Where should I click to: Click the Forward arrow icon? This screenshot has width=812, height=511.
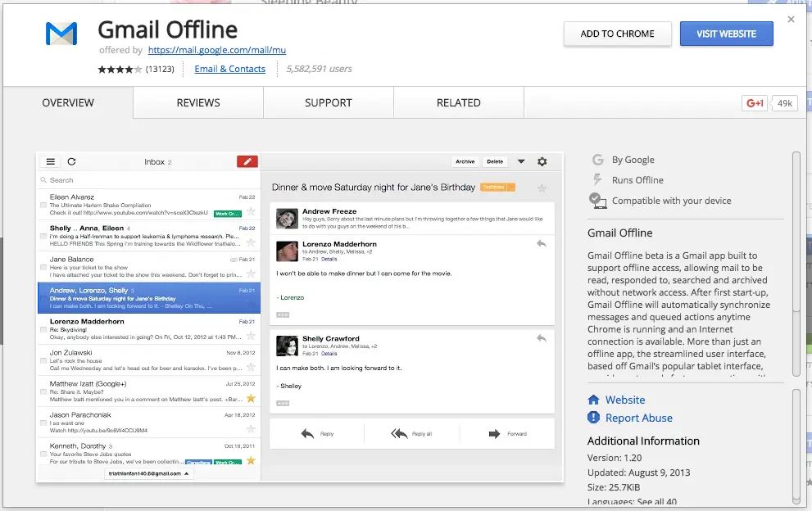(x=492, y=433)
